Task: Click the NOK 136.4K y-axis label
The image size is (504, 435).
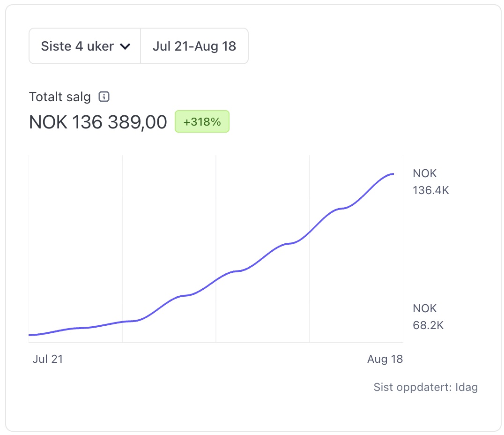Action: [x=430, y=182]
